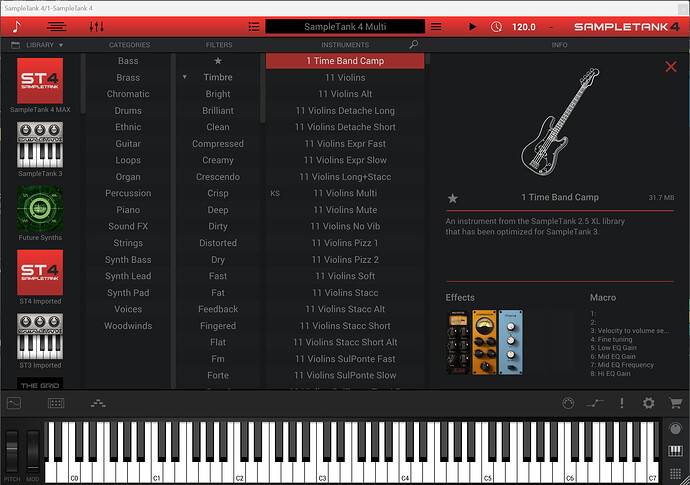This screenshot has height=485, width=690.
Task: Enable the Fat timbre filter
Action: pos(218,293)
